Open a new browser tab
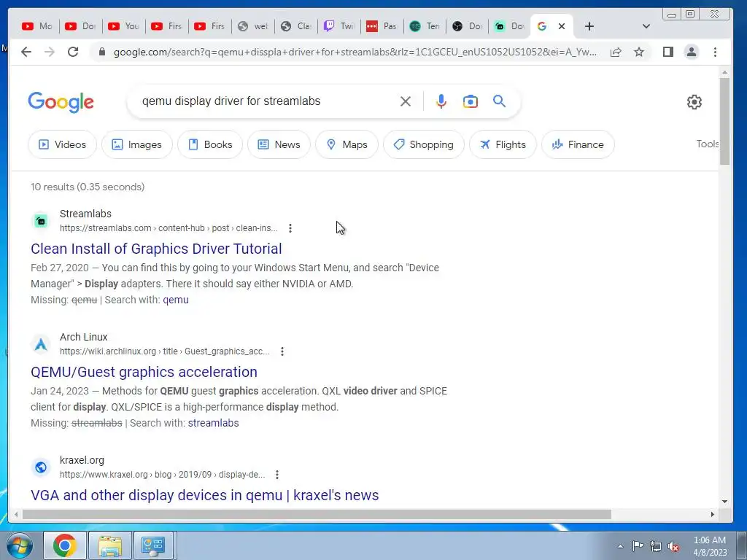The width and height of the screenshot is (747, 560). (589, 26)
